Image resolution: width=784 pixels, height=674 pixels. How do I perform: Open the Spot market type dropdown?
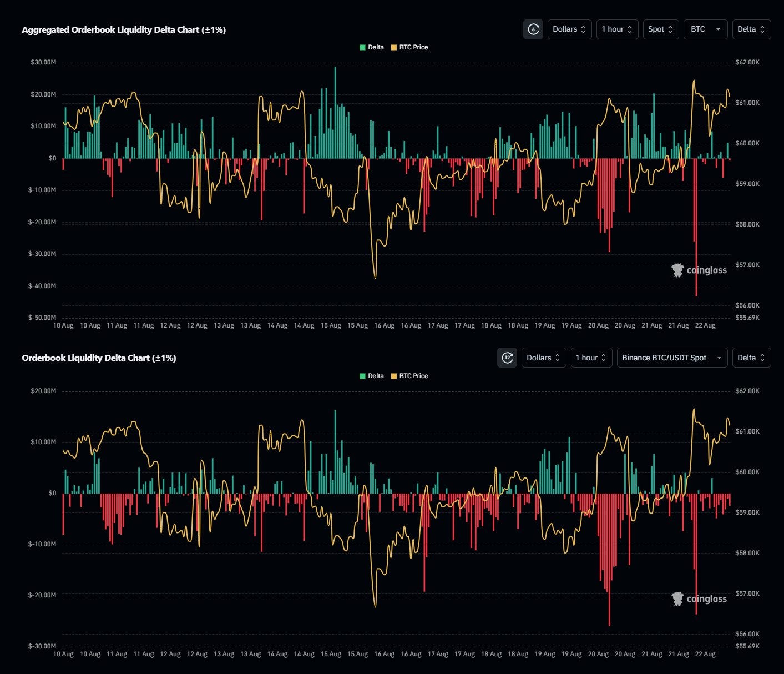pyautogui.click(x=661, y=29)
